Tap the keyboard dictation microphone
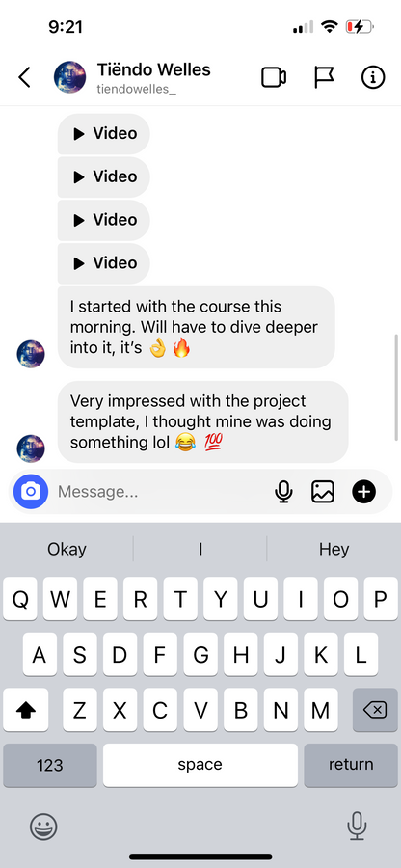 (357, 827)
